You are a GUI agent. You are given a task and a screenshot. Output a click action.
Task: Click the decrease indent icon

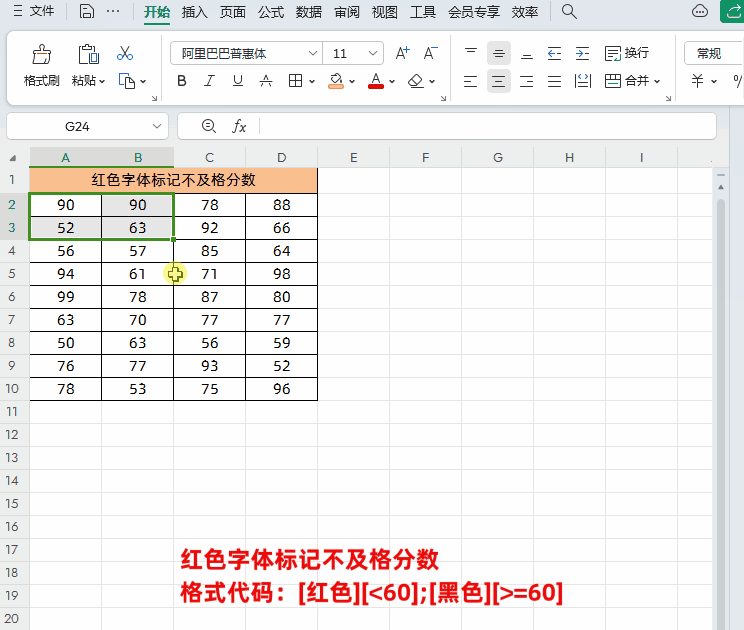coord(554,53)
